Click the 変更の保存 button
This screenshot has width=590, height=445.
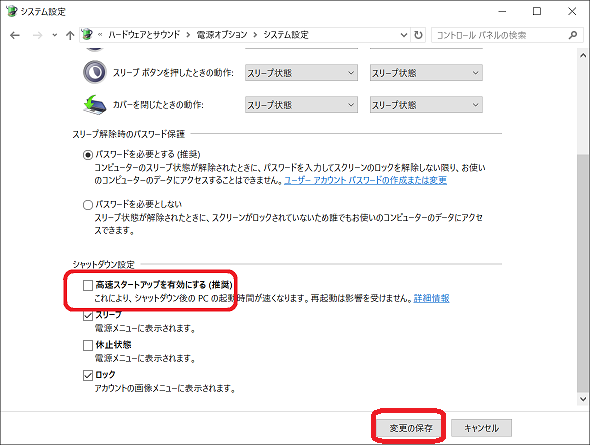click(411, 428)
